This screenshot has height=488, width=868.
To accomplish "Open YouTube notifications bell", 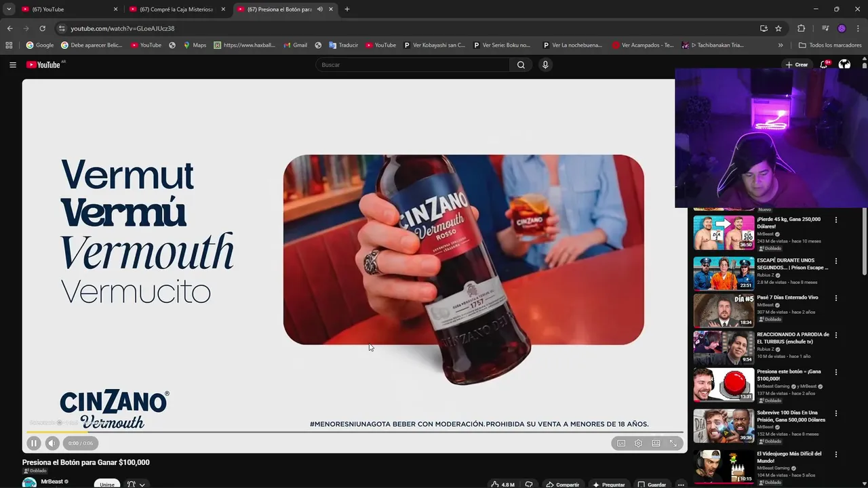I will (x=824, y=64).
